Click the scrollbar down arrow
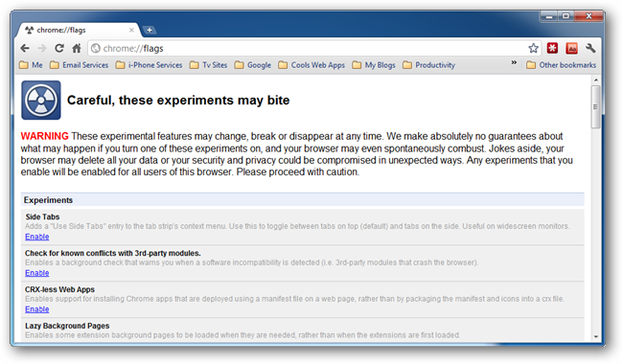The width and height of the screenshot is (623, 364). [x=595, y=336]
